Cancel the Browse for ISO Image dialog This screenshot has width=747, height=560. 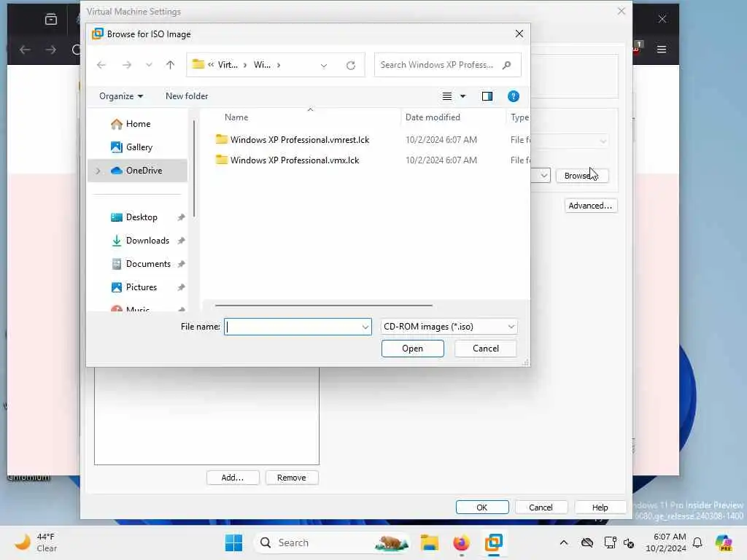485,349
